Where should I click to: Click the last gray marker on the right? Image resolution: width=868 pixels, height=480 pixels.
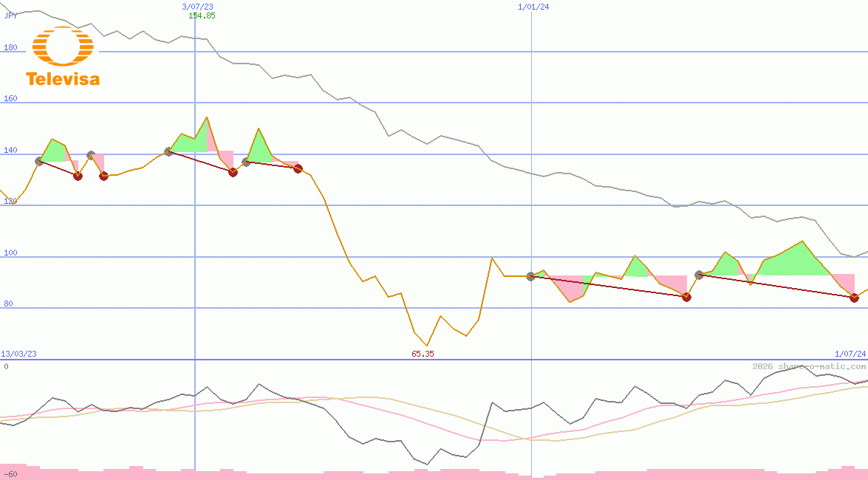(699, 275)
